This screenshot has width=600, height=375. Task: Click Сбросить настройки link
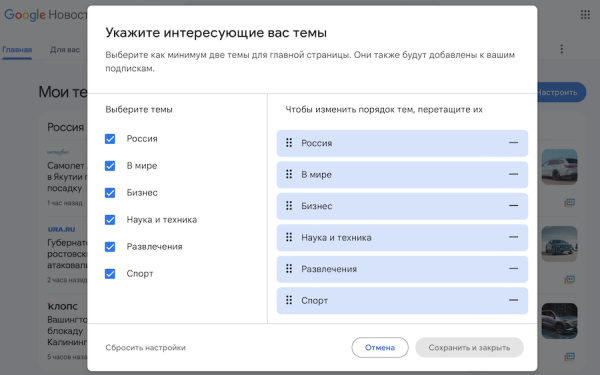point(145,348)
